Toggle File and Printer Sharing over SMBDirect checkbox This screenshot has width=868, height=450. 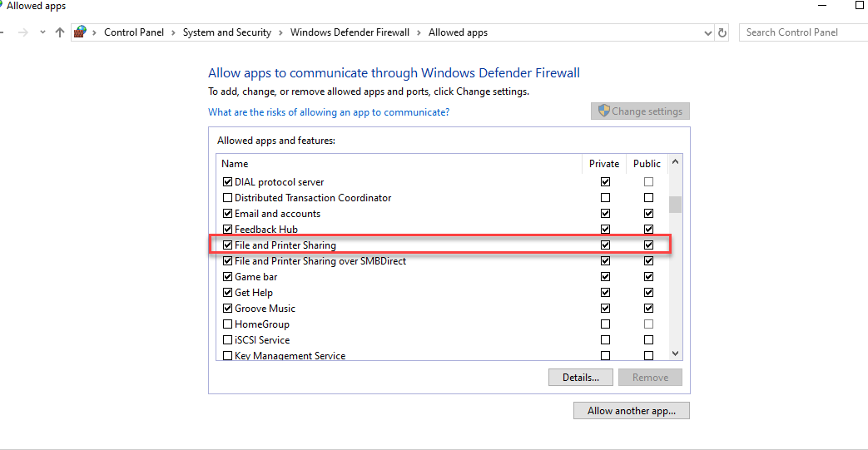click(227, 260)
